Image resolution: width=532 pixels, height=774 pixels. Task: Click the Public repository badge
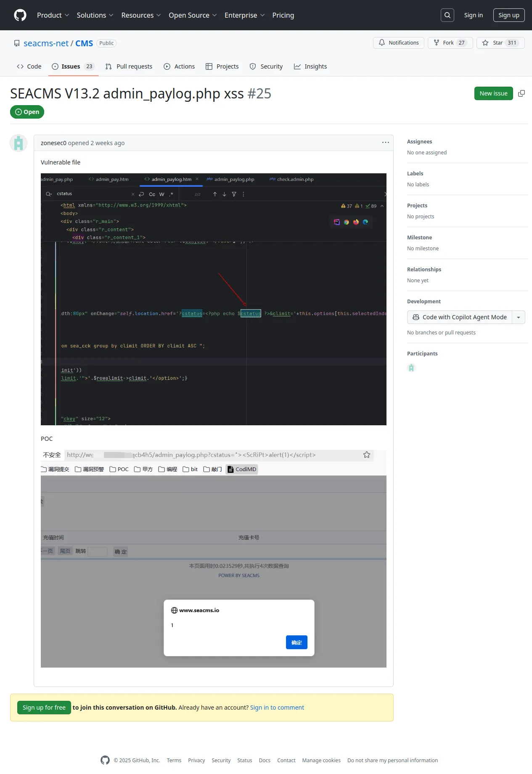(x=106, y=43)
